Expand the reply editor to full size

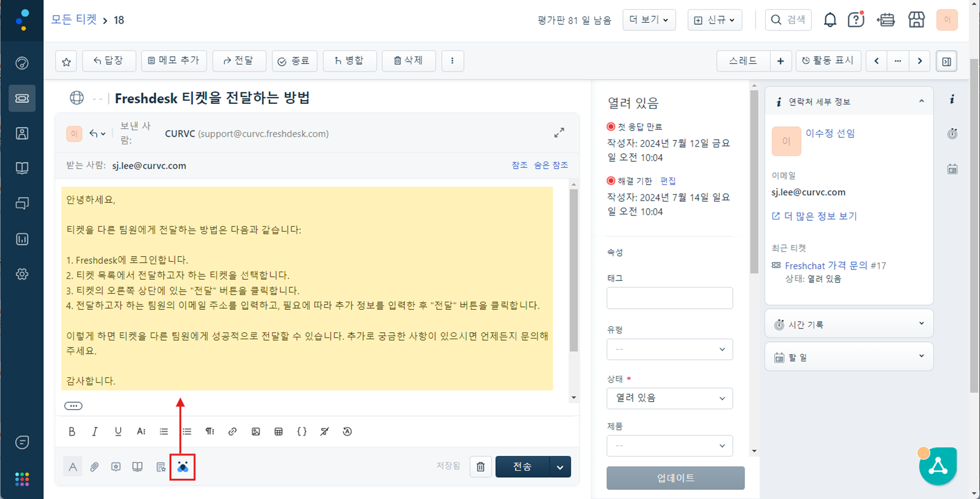tap(559, 133)
